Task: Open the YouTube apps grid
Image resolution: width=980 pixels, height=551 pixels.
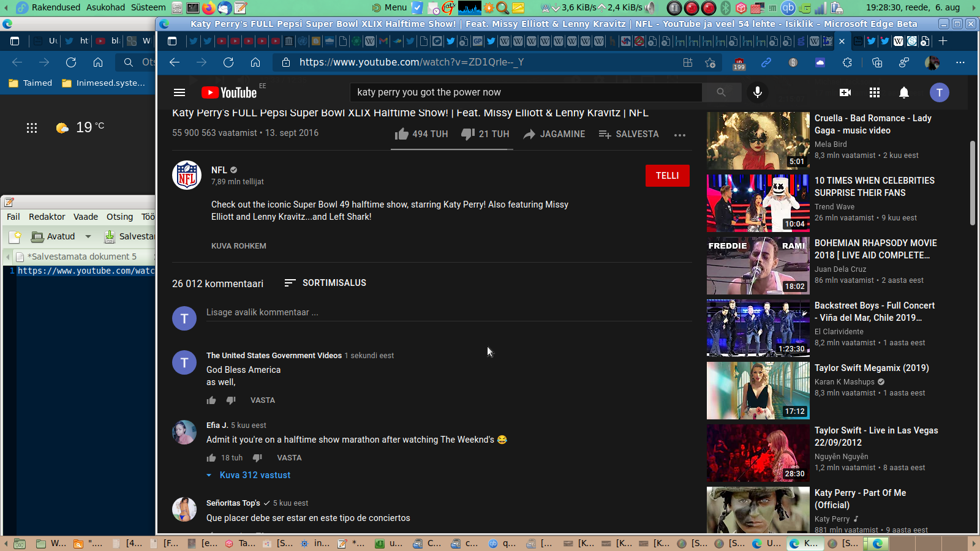Action: [875, 92]
